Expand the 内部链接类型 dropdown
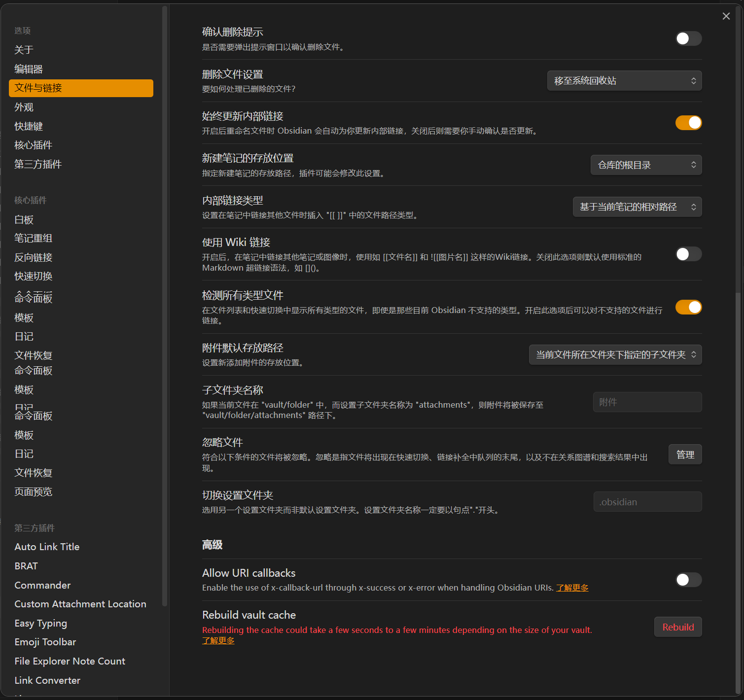The height and width of the screenshot is (700, 744). pyautogui.click(x=637, y=207)
